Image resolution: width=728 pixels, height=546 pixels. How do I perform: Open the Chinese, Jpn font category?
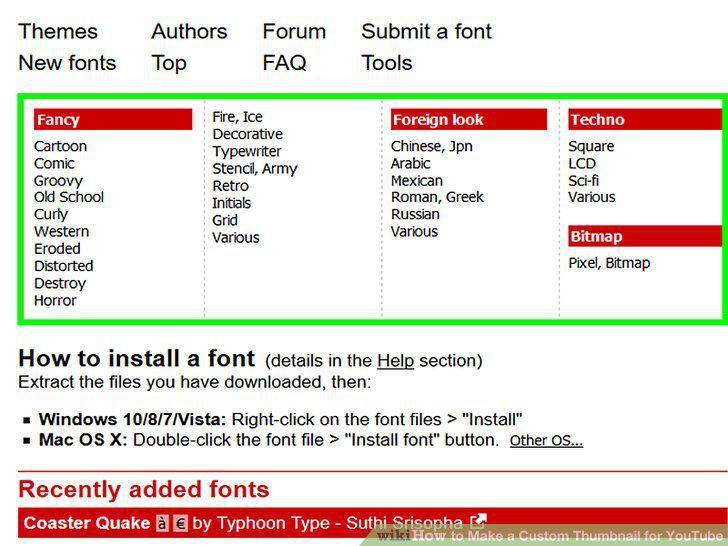(x=432, y=146)
